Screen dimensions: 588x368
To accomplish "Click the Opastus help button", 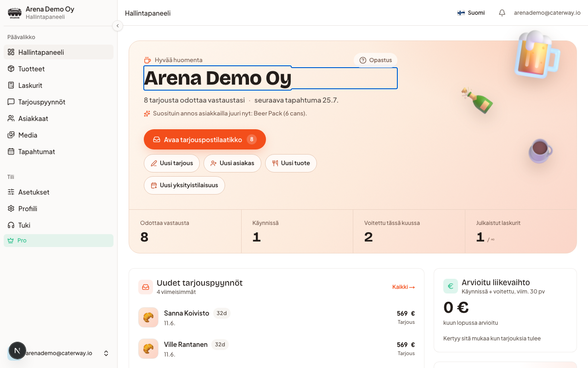I will [375, 60].
